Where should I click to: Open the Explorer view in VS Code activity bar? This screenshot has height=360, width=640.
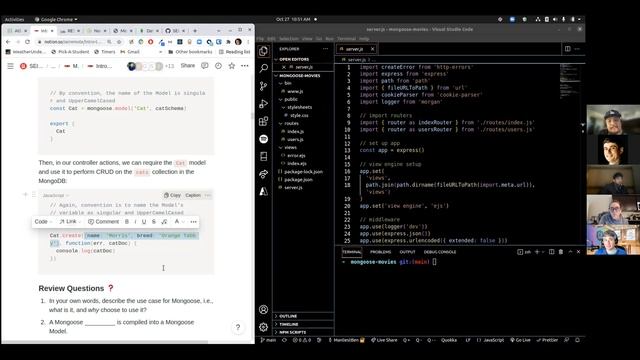[x=264, y=51]
